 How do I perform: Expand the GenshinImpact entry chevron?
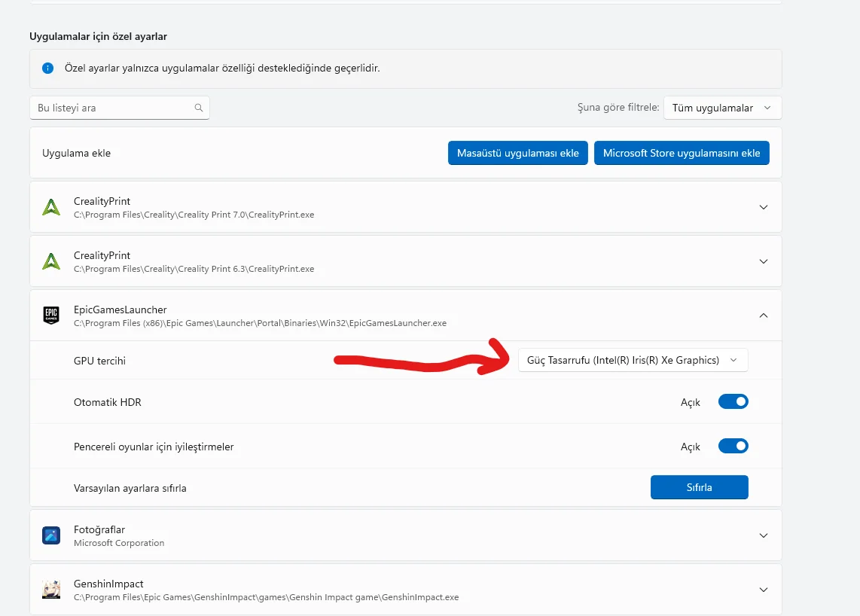point(764,590)
